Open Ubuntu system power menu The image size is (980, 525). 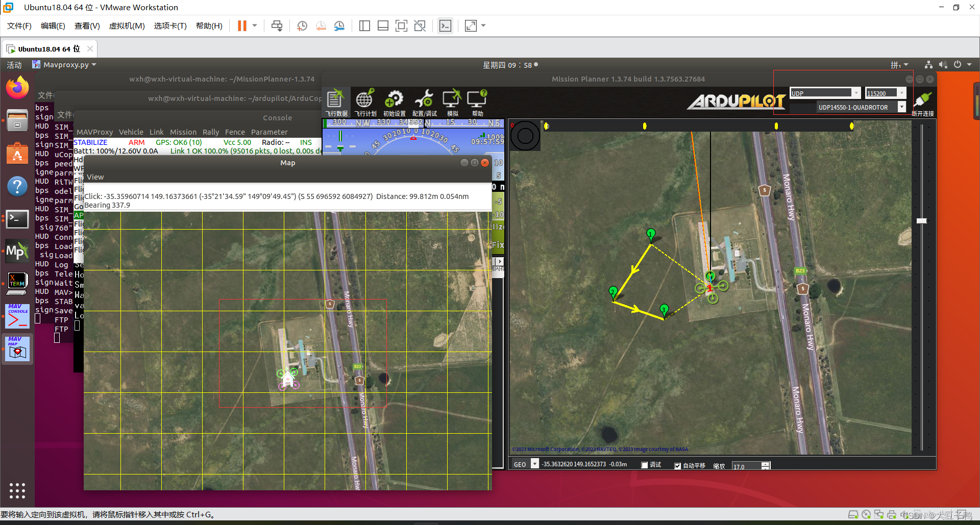coord(962,65)
